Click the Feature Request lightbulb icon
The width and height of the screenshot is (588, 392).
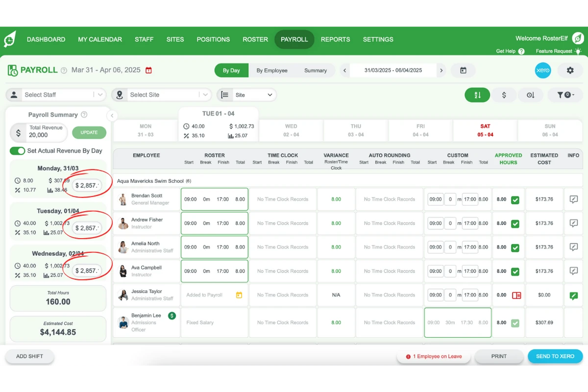click(578, 51)
